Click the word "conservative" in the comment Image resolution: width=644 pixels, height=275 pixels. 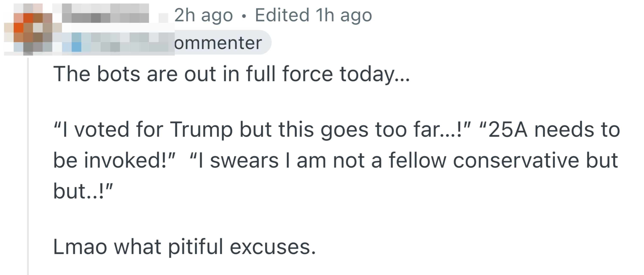516,161
